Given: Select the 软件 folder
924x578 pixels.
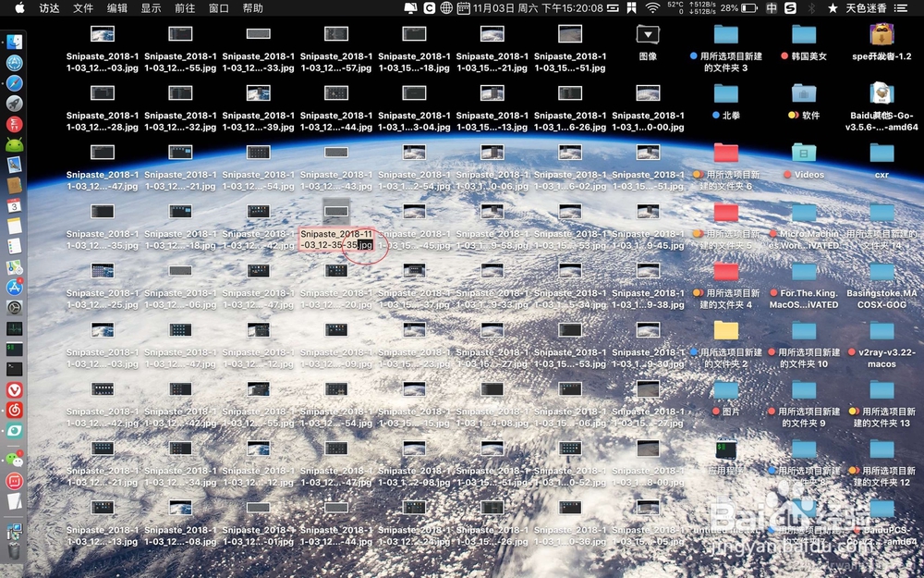Looking at the screenshot, I should (x=804, y=93).
